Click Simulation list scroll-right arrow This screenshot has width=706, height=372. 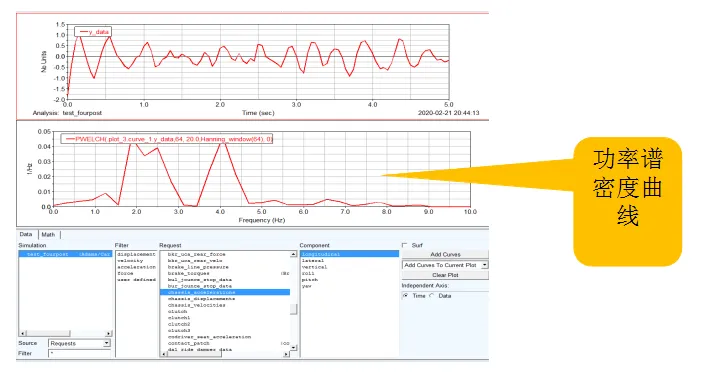[x=108, y=333]
